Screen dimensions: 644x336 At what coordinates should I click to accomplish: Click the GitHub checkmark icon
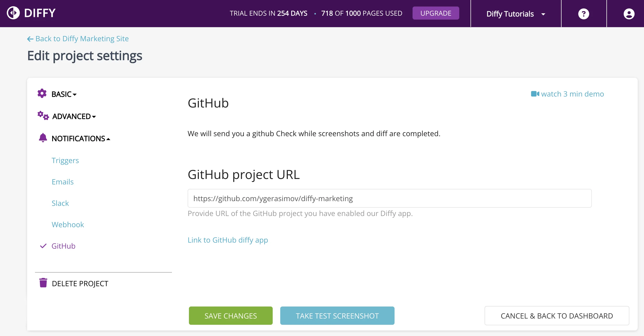(43, 246)
